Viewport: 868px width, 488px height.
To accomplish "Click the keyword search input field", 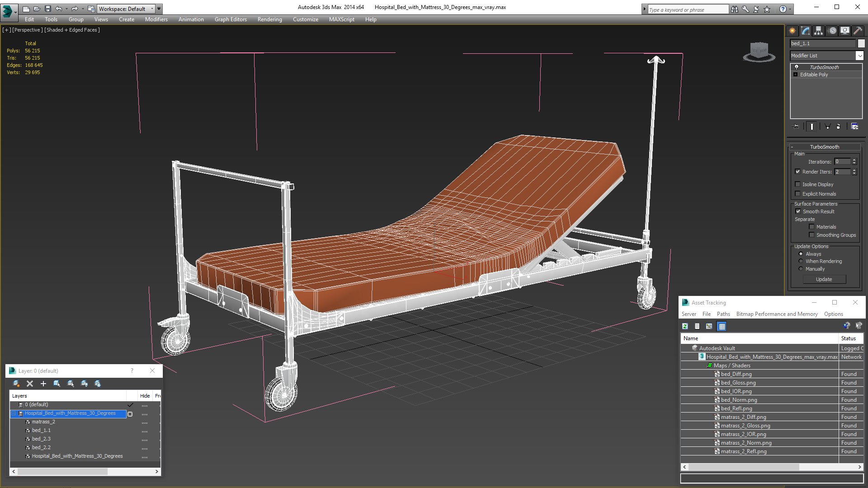I will tap(688, 9).
